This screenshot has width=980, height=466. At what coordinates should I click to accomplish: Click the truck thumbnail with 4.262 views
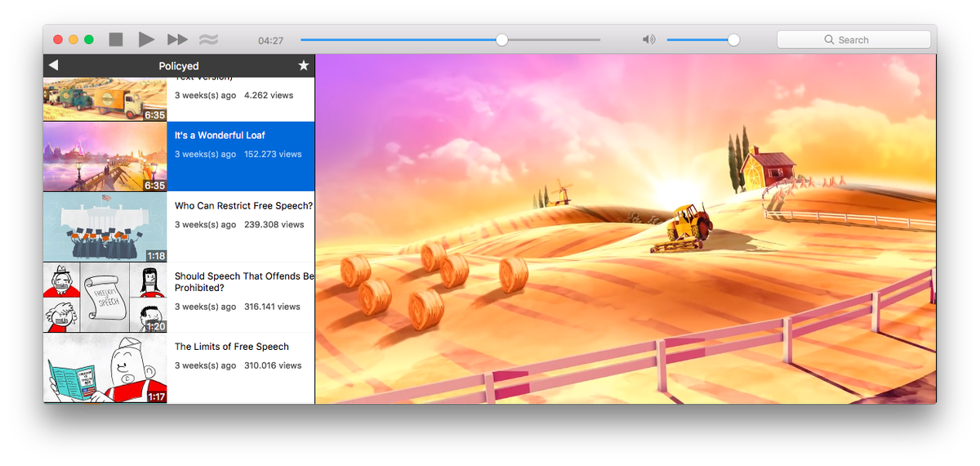pos(105,99)
